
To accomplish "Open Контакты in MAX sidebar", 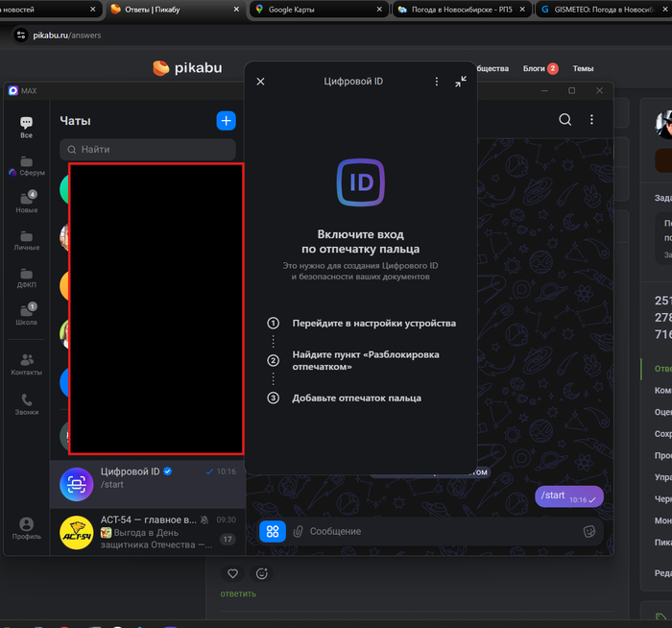I will pyautogui.click(x=26, y=364).
